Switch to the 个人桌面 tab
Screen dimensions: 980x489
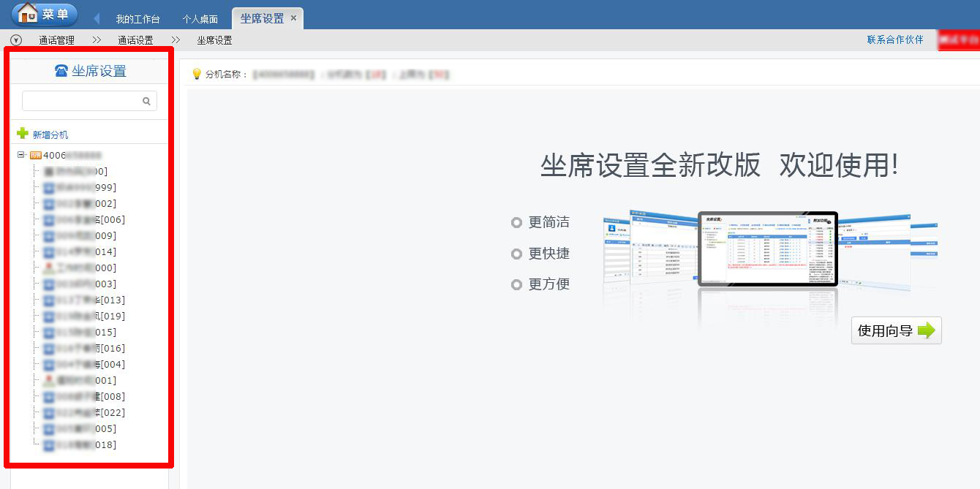click(200, 18)
